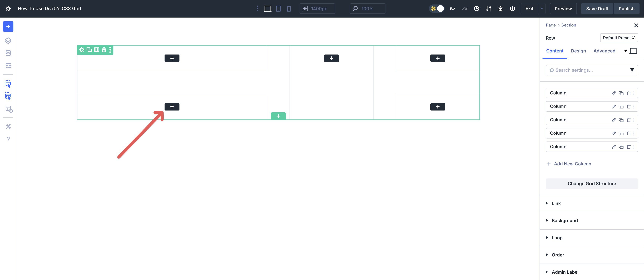
Task: Open the Exit dropdown arrow
Action: (542, 8)
